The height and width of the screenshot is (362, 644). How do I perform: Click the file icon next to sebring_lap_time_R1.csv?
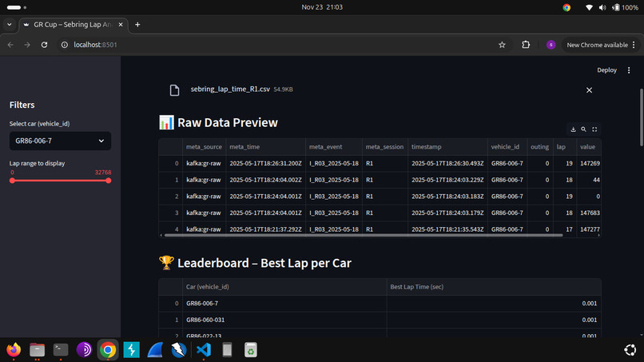174,90
